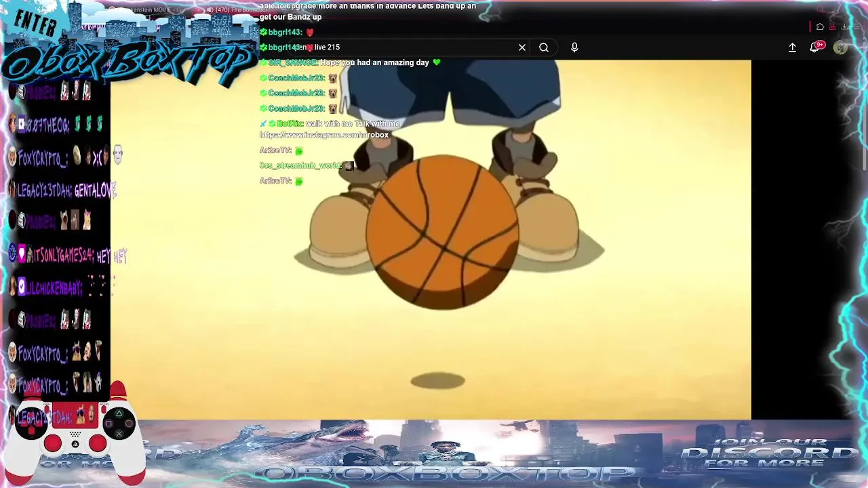Image resolution: width=868 pixels, height=488 pixels.
Task: Click the magnifying glass search icon
Action: tap(544, 47)
